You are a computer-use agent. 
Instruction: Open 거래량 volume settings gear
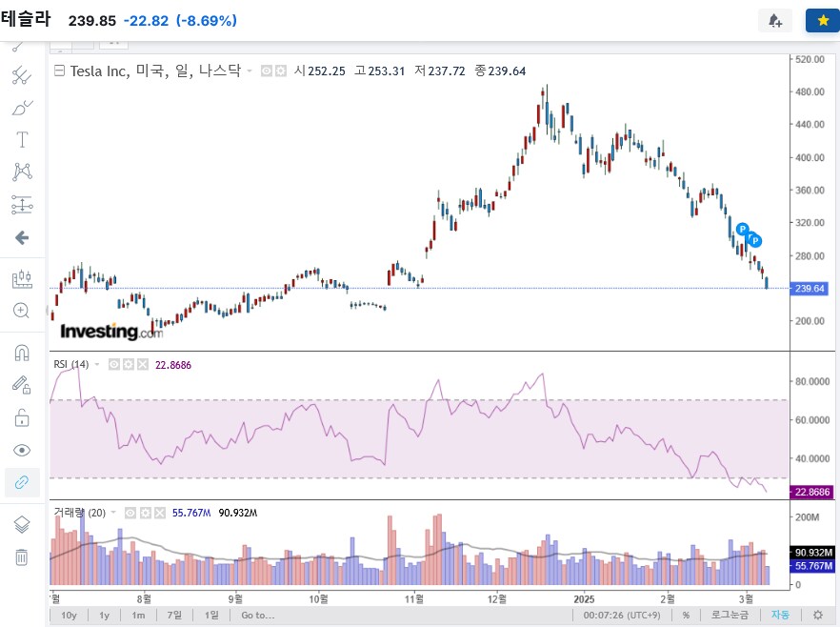(x=145, y=513)
